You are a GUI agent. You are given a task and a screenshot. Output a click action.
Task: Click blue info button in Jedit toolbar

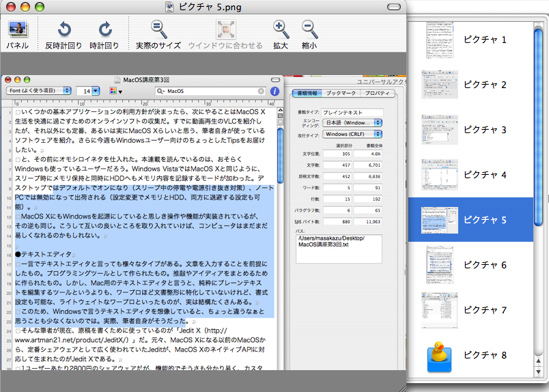tap(275, 92)
